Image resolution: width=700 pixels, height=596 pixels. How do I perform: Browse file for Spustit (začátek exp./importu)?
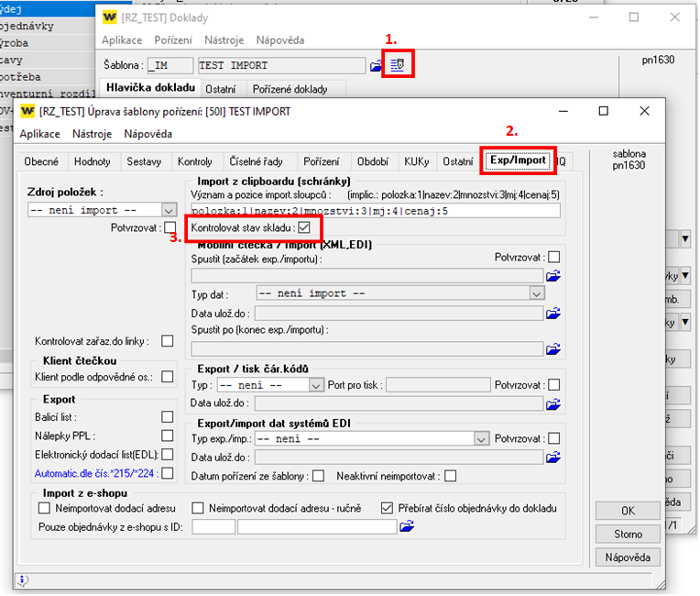tap(553, 276)
